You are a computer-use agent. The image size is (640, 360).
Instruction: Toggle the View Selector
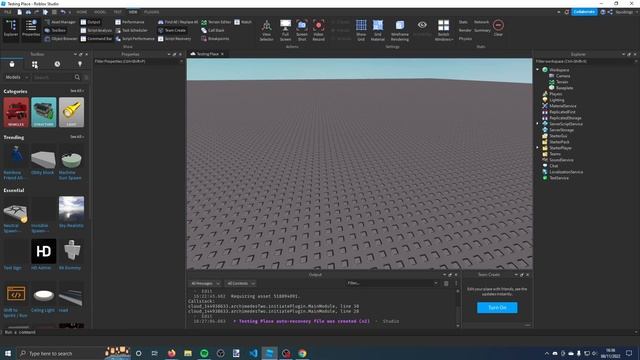coord(267,31)
